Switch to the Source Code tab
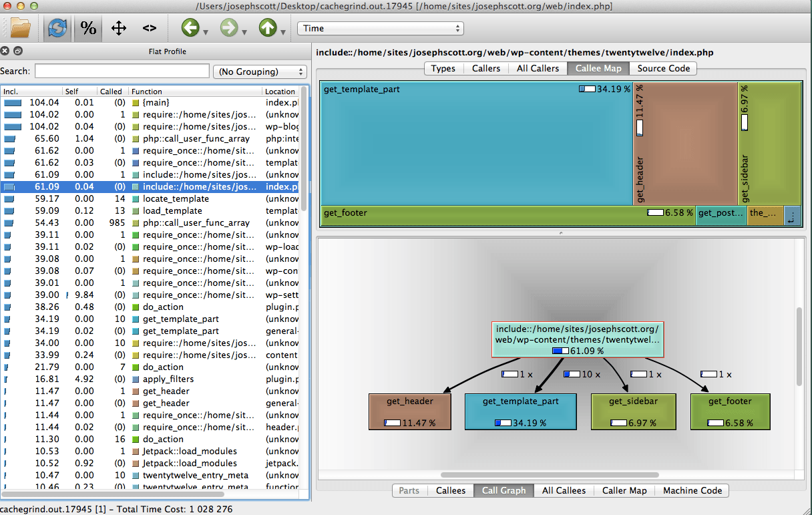 (663, 68)
